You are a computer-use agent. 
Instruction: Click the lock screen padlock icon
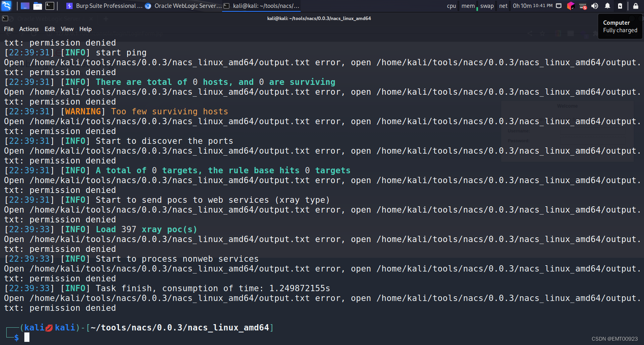635,6
